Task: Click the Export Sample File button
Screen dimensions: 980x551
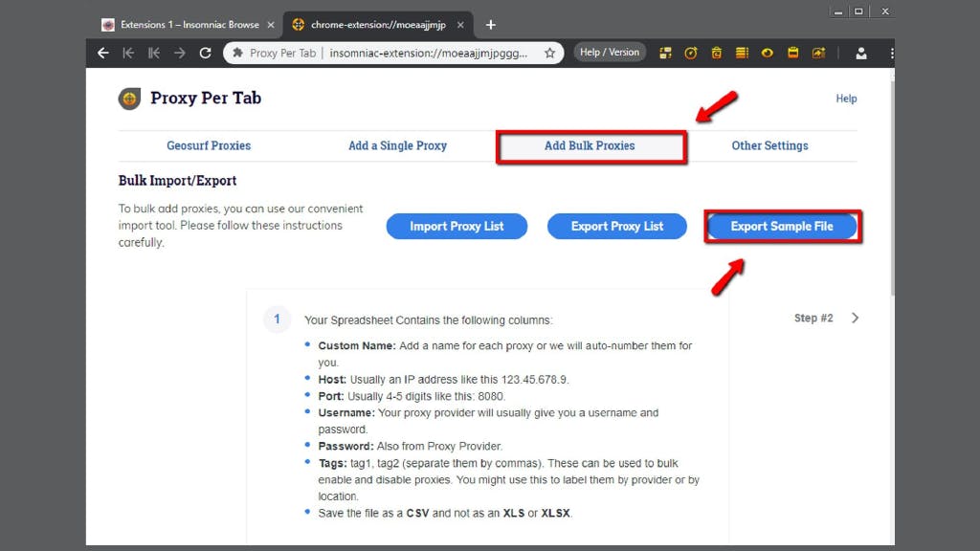Action: pyautogui.click(x=782, y=226)
